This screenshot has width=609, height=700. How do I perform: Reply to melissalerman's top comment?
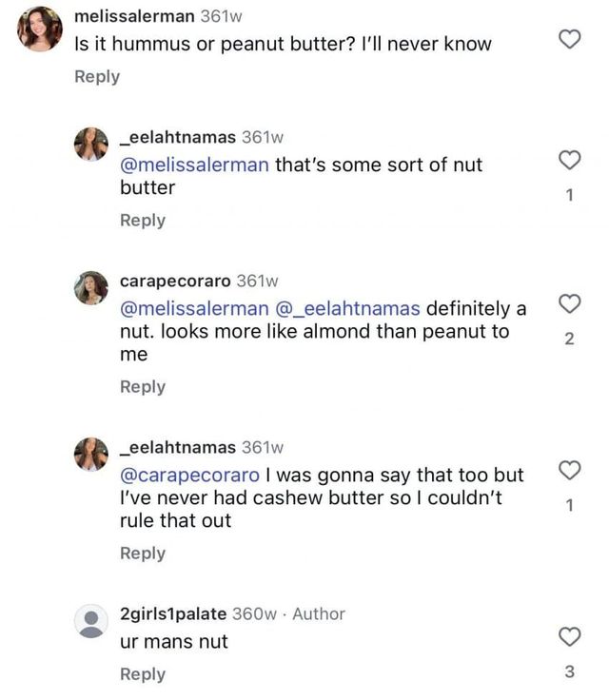pos(97,76)
